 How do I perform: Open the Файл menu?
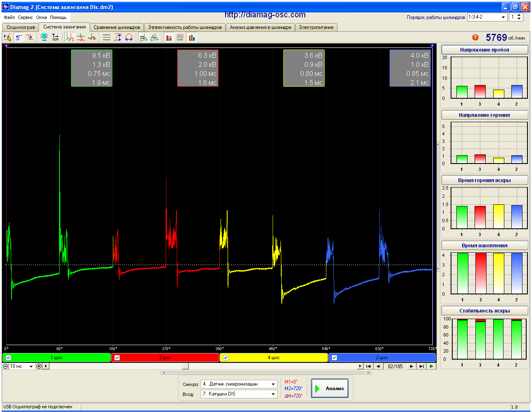[9, 17]
